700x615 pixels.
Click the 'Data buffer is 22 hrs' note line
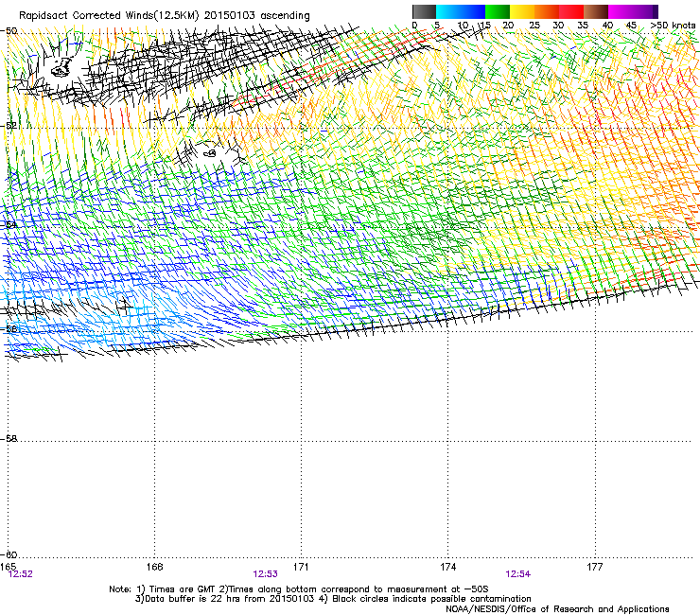tap(333, 599)
